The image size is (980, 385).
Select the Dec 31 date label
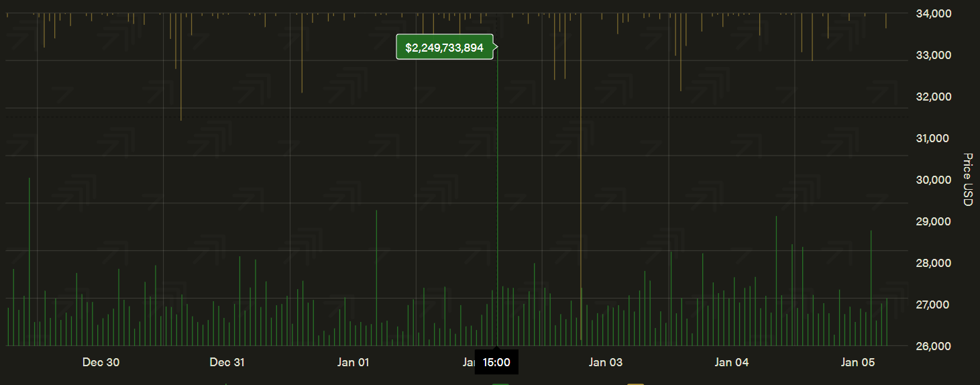227,363
